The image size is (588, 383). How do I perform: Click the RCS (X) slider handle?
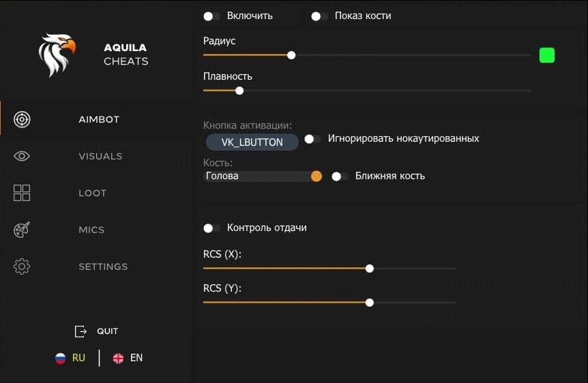(370, 269)
